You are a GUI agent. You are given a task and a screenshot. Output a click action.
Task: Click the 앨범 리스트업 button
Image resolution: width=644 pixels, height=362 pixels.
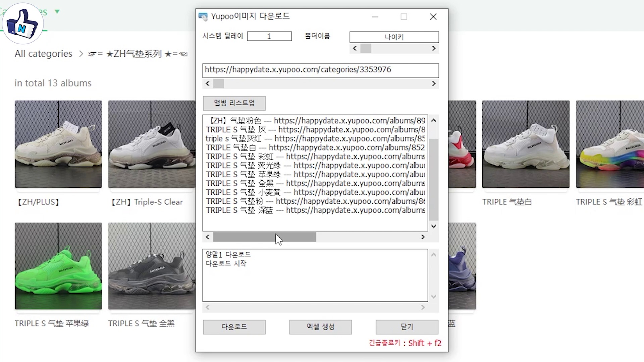(234, 103)
